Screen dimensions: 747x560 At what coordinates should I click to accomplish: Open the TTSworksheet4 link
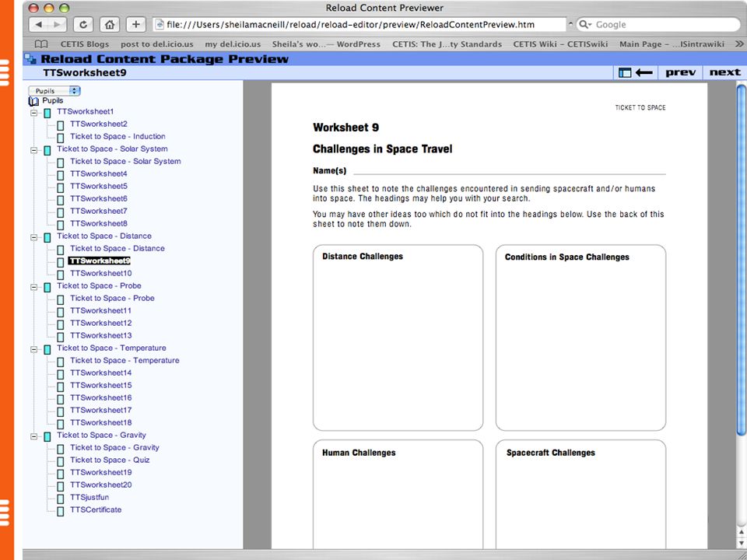99,173
